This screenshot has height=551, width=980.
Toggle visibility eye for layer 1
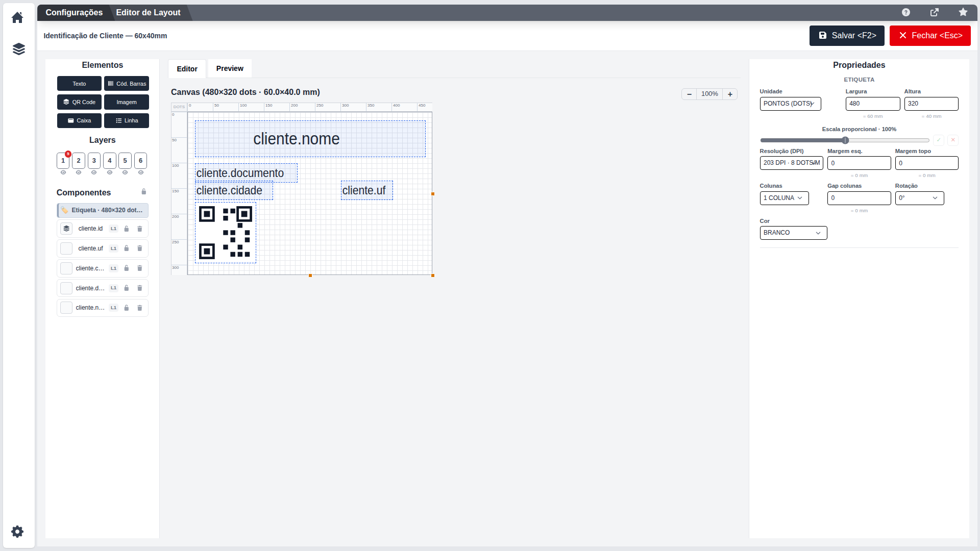[x=63, y=172]
